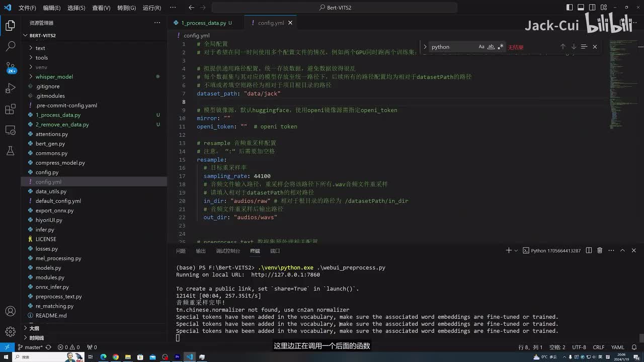This screenshot has height=362, width=644.
Task: Open the Extensions view
Action: pyautogui.click(x=10, y=109)
